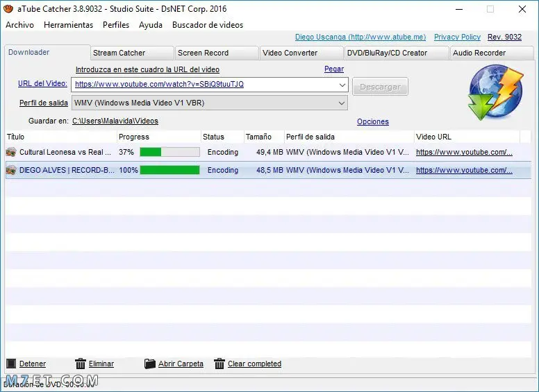The width and height of the screenshot is (539, 392).
Task: Open the Herramientas menu
Action: (68, 25)
